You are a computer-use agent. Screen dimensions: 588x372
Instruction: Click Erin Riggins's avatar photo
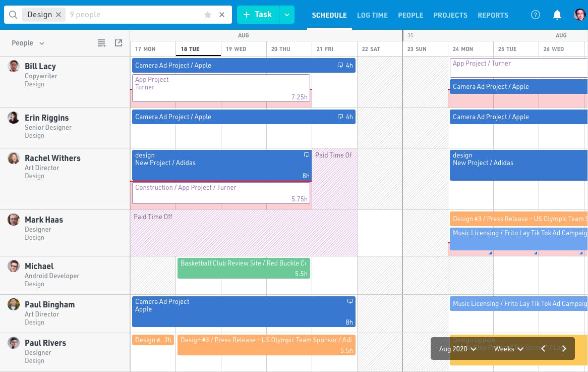point(14,118)
